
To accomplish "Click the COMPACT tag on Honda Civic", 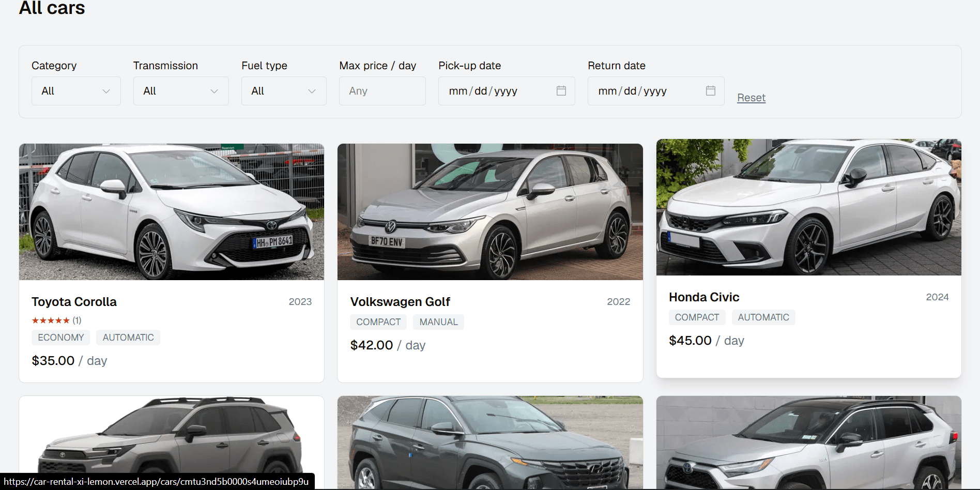I will 697,317.
